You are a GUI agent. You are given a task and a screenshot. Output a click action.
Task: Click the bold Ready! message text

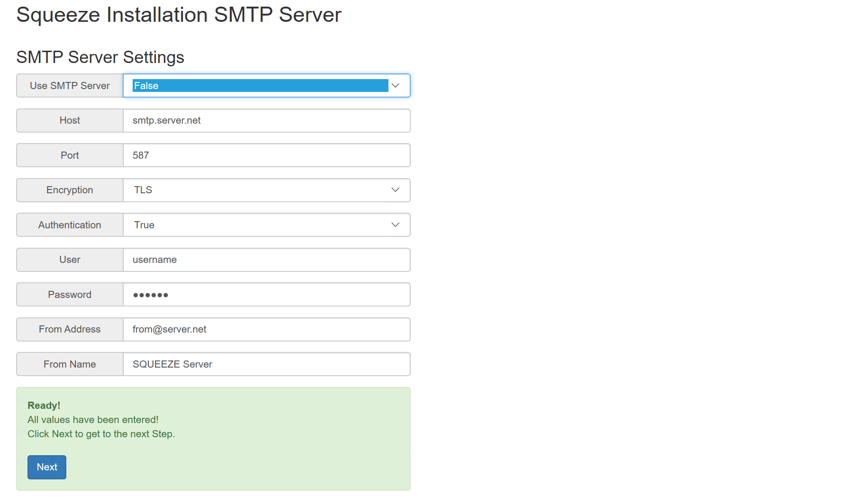(x=44, y=405)
